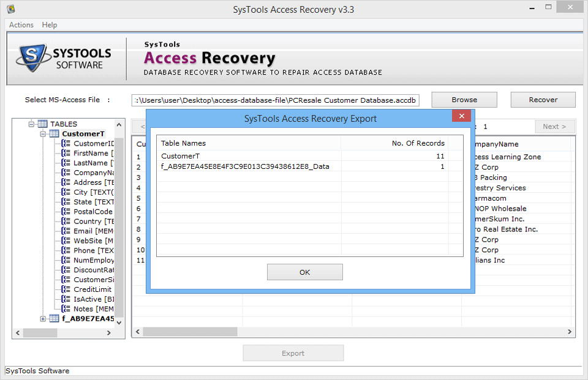Click the CreditLimit field icon
This screenshot has width=588, height=380.
pos(66,289)
